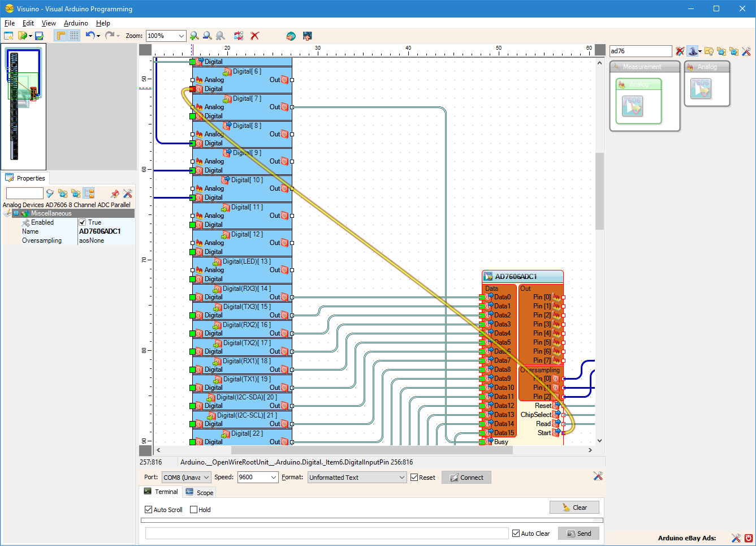This screenshot has height=546, width=756.
Task: Expand all component palette categories icon
Action: pos(722,51)
